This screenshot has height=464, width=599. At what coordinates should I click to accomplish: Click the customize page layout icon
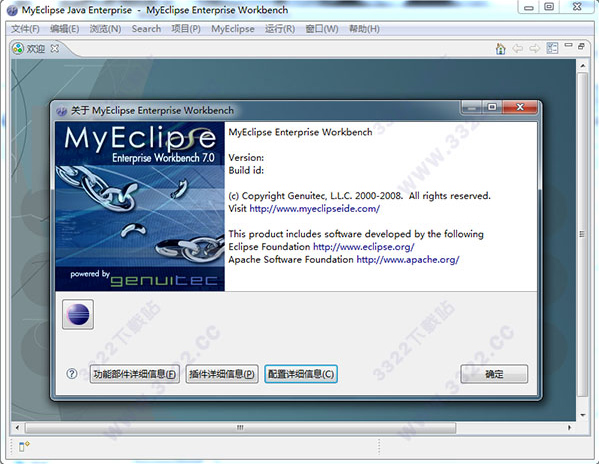tap(552, 48)
